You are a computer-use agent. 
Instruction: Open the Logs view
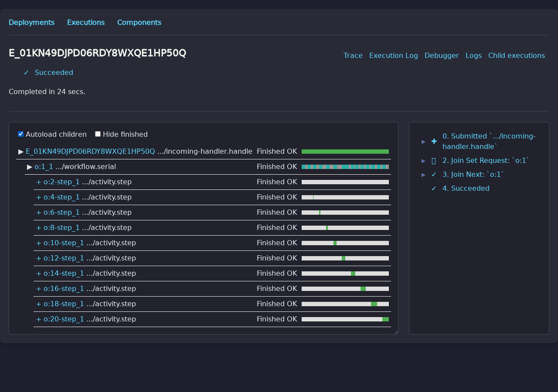pos(473,55)
